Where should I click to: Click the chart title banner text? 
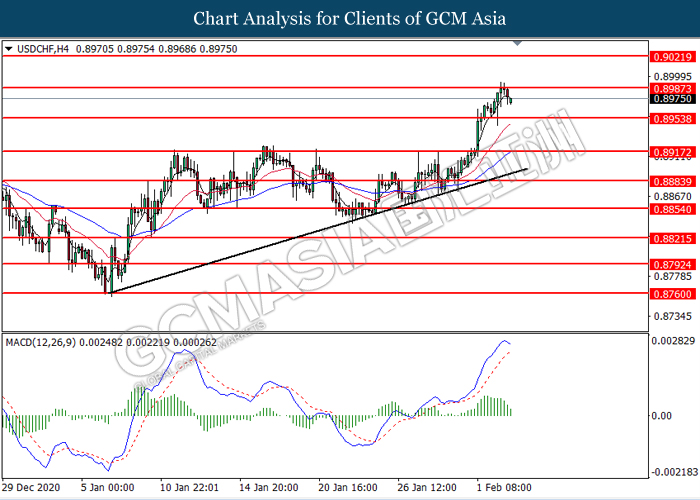tap(349, 18)
